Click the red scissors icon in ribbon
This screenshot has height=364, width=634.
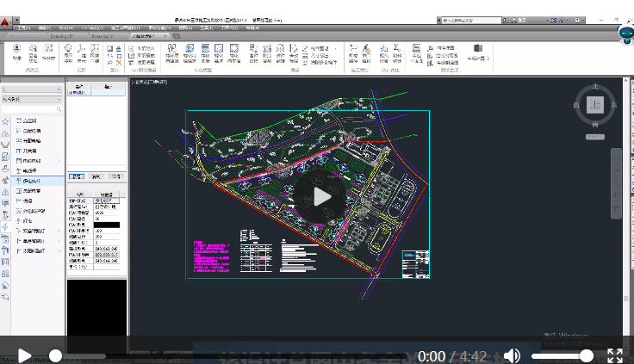tap(119, 63)
